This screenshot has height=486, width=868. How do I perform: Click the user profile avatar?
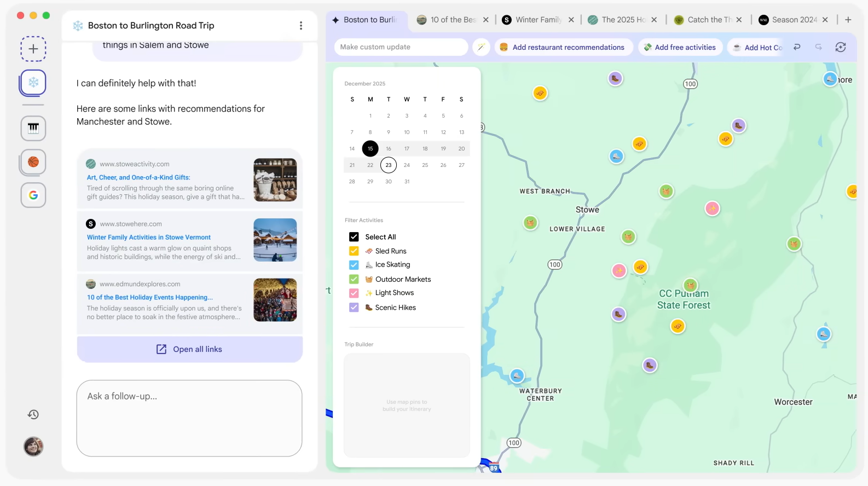(x=33, y=447)
